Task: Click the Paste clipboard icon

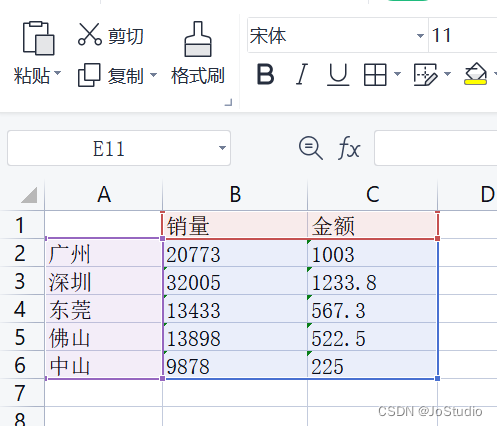Action: [x=38, y=38]
